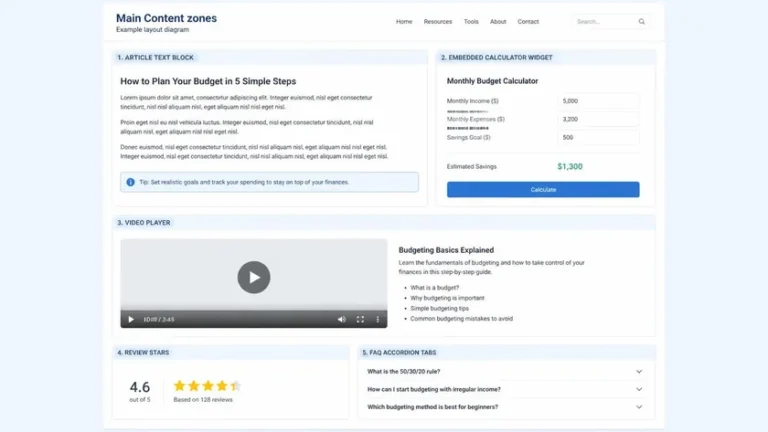Click the 4.6 rating number
The height and width of the screenshot is (432, 768).
(140, 387)
